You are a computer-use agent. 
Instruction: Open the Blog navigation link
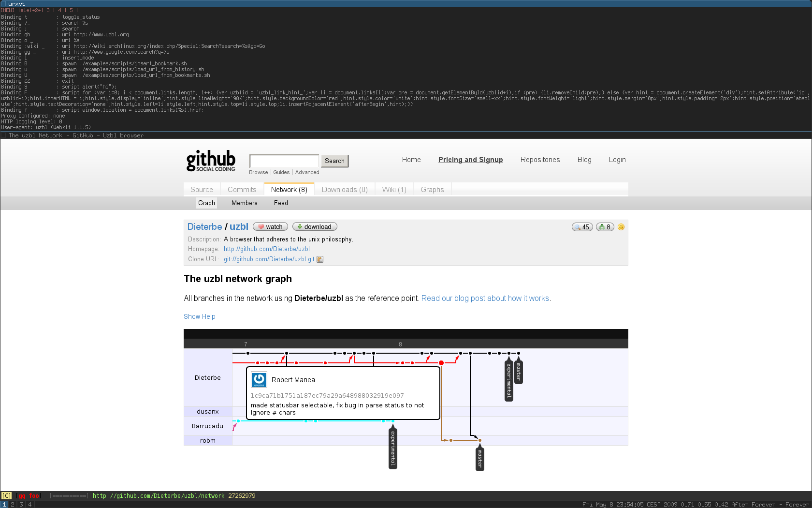(x=584, y=160)
